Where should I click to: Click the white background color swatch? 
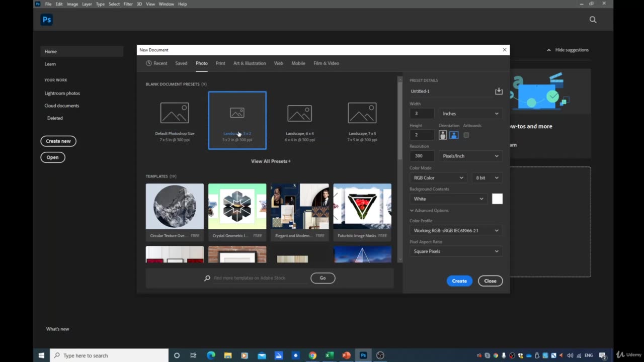coord(497,199)
